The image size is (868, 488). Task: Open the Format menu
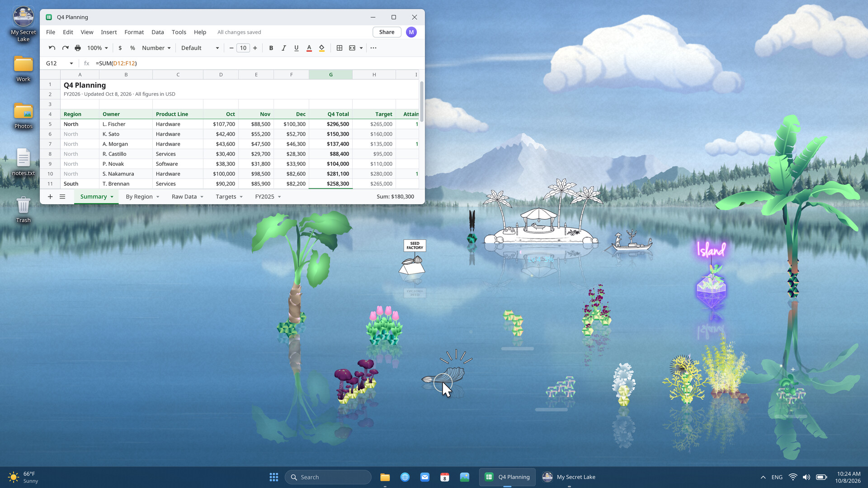(x=134, y=32)
